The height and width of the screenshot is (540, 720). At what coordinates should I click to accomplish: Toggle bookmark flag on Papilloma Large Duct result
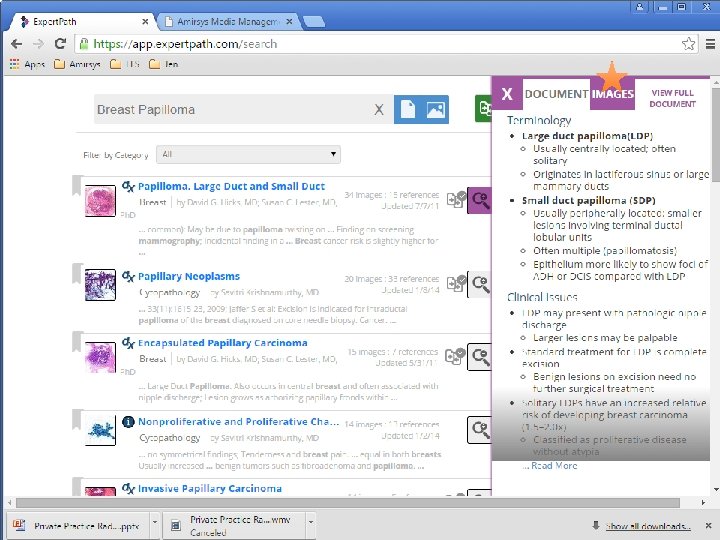77,185
